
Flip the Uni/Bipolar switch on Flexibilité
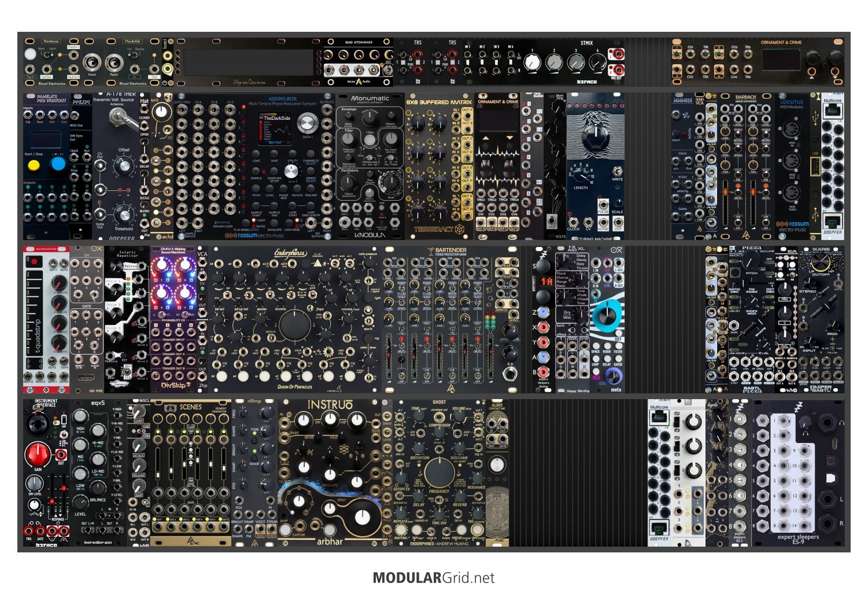click(134, 55)
